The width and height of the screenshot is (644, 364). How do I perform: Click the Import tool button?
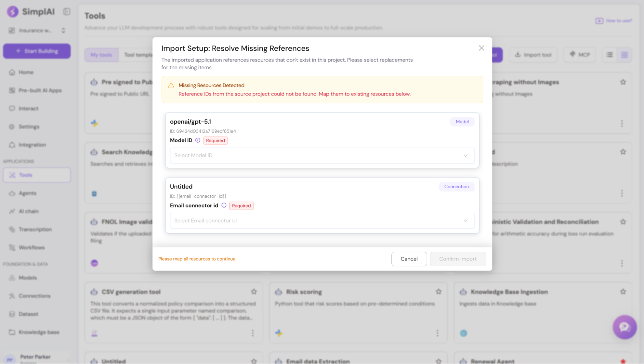pyautogui.click(x=533, y=55)
